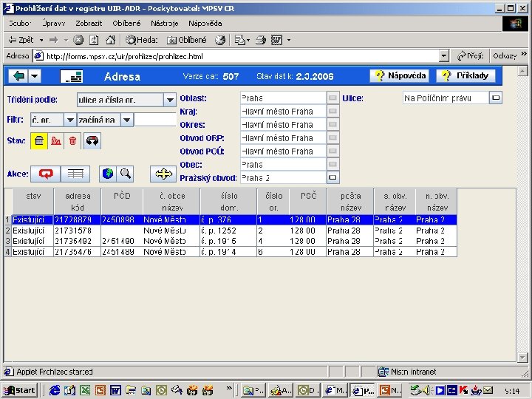The width and height of the screenshot is (532, 399).
Task: Click the level hierarchy icon beside Adresa
Action: coord(71,76)
